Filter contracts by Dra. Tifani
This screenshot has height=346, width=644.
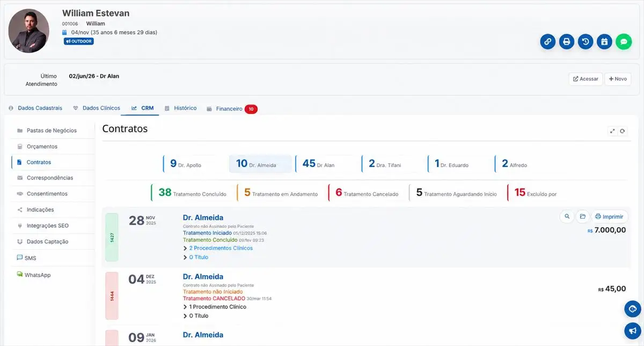(x=392, y=164)
